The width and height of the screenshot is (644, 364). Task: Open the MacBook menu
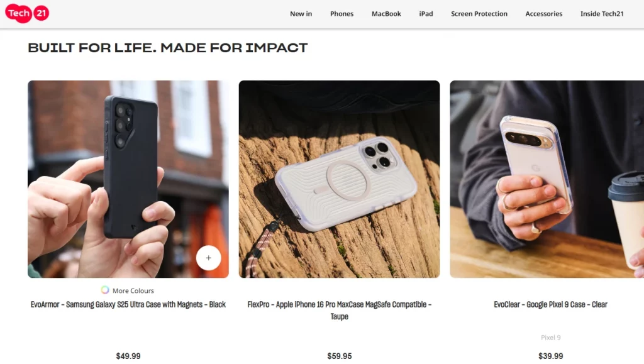pyautogui.click(x=386, y=14)
